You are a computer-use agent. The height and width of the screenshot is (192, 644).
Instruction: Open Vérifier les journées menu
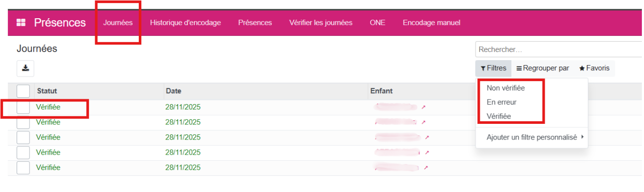(321, 22)
